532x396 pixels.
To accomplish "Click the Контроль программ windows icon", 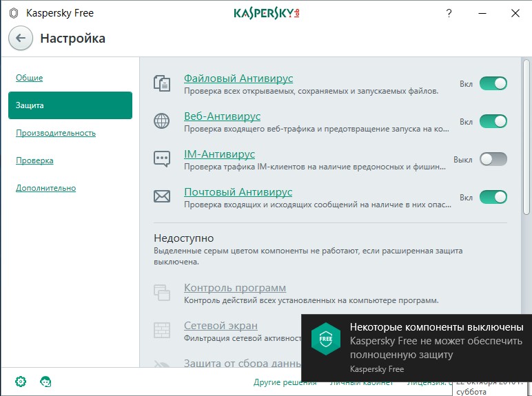I will pyautogui.click(x=162, y=293).
